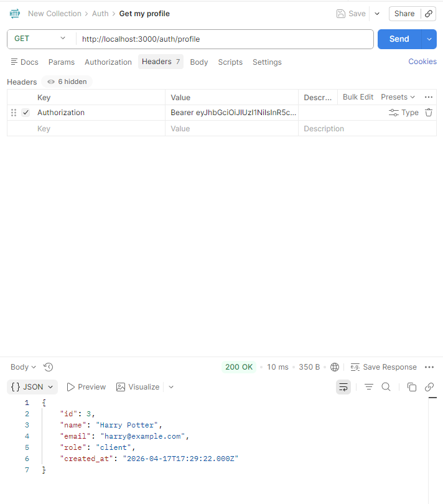The image size is (443, 504).
Task: Open search in response body
Action: 386,387
